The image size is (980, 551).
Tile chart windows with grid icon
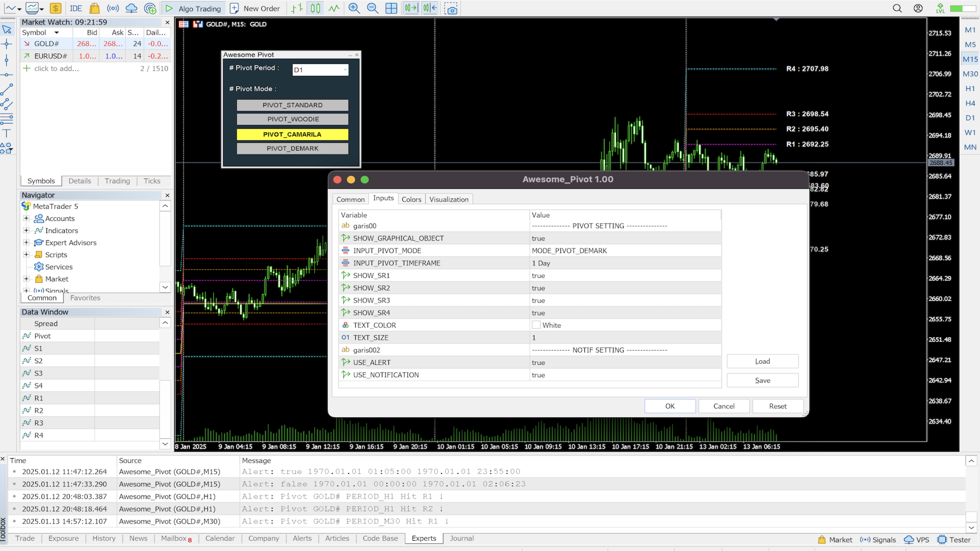(x=391, y=8)
